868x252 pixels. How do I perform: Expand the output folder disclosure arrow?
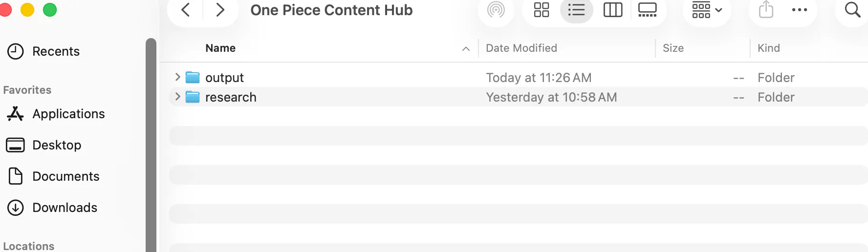[177, 77]
